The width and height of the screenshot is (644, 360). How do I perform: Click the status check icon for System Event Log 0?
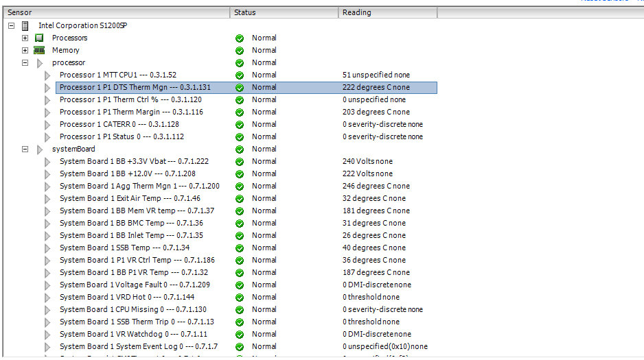[x=240, y=347]
